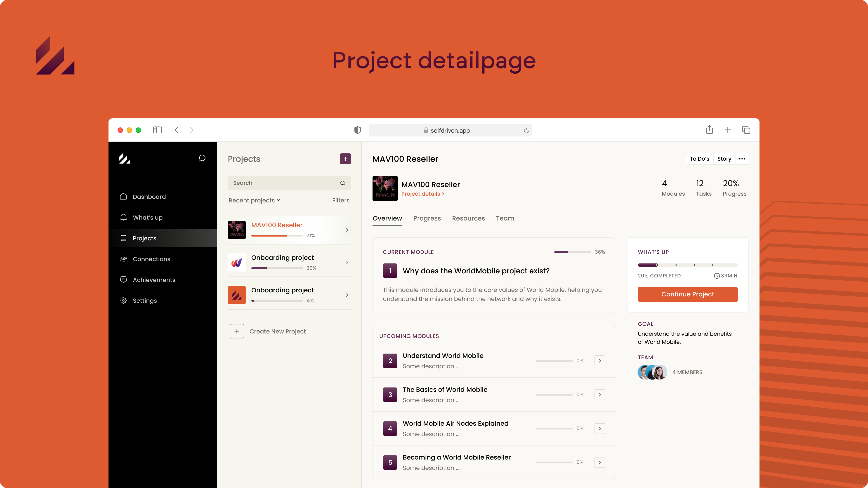Expand chevron on 4% Onboarding project
The height and width of the screenshot is (488, 868).
pyautogui.click(x=347, y=295)
